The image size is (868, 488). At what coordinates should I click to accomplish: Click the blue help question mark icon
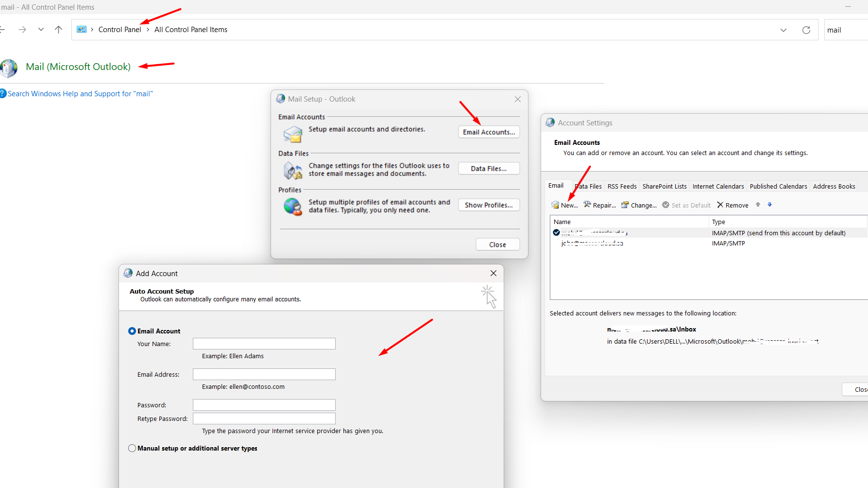pos(3,94)
